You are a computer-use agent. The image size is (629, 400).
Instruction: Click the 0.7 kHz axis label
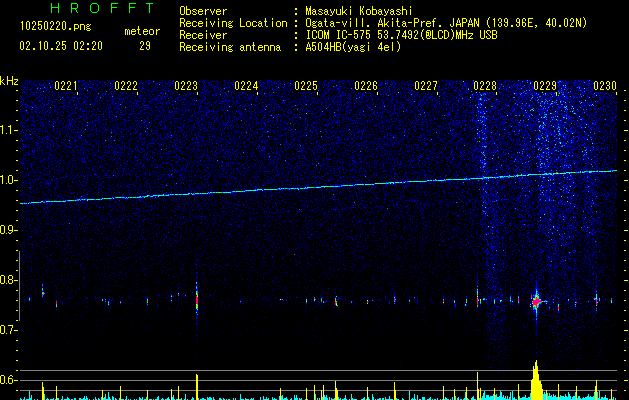pos(8,330)
